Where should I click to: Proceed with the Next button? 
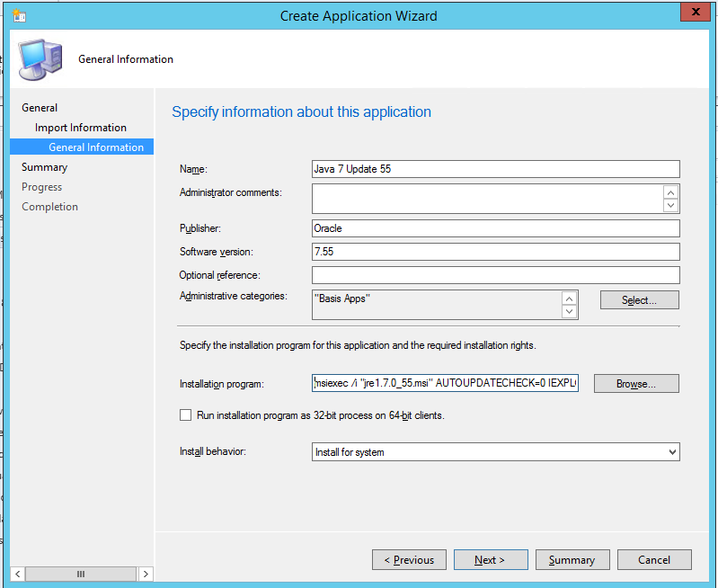tap(490, 560)
